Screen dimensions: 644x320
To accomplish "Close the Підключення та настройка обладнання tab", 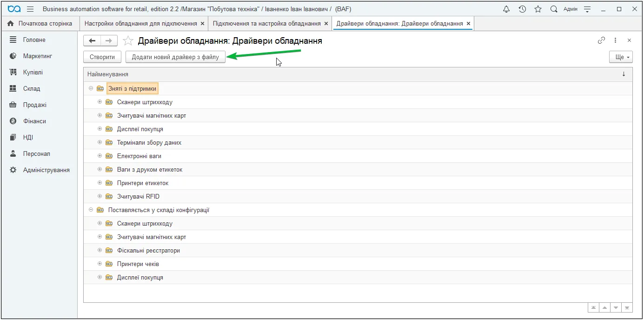I will (x=326, y=23).
